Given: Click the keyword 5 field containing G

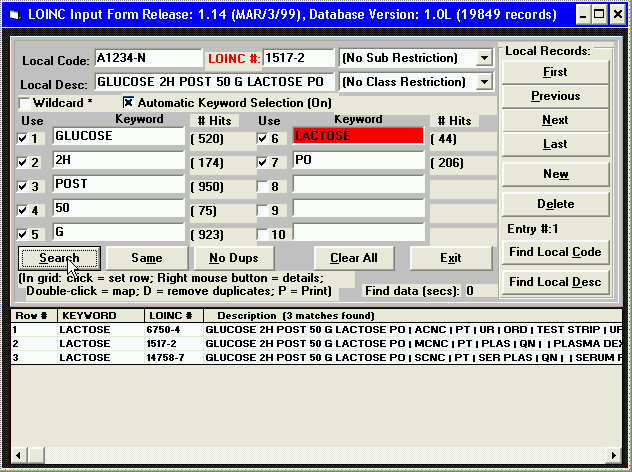Looking at the screenshot, I should (118, 232).
